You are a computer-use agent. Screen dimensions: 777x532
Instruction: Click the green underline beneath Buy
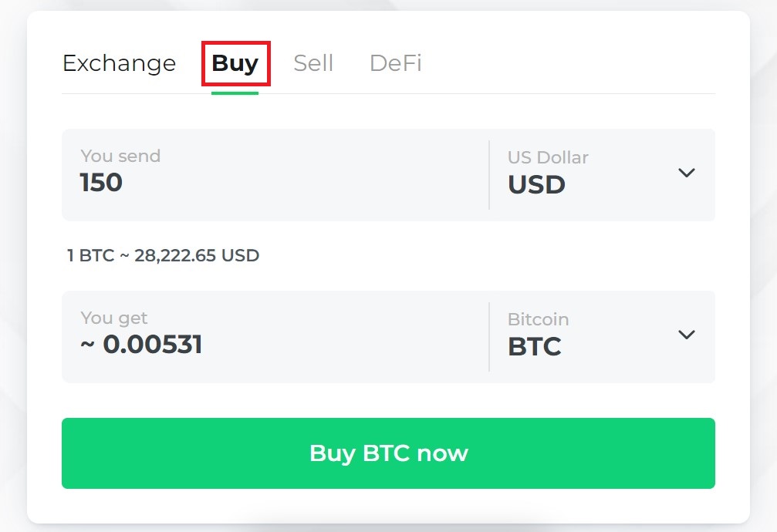[x=235, y=93]
